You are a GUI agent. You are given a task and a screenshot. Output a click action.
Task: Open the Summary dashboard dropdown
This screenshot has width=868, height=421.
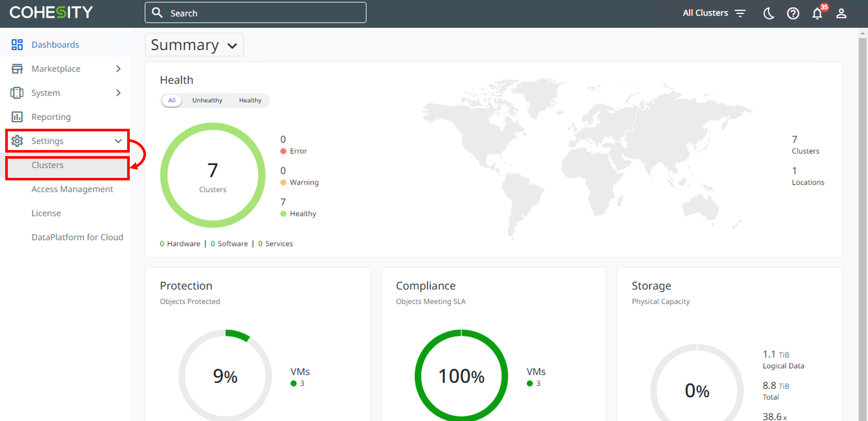[x=194, y=45]
